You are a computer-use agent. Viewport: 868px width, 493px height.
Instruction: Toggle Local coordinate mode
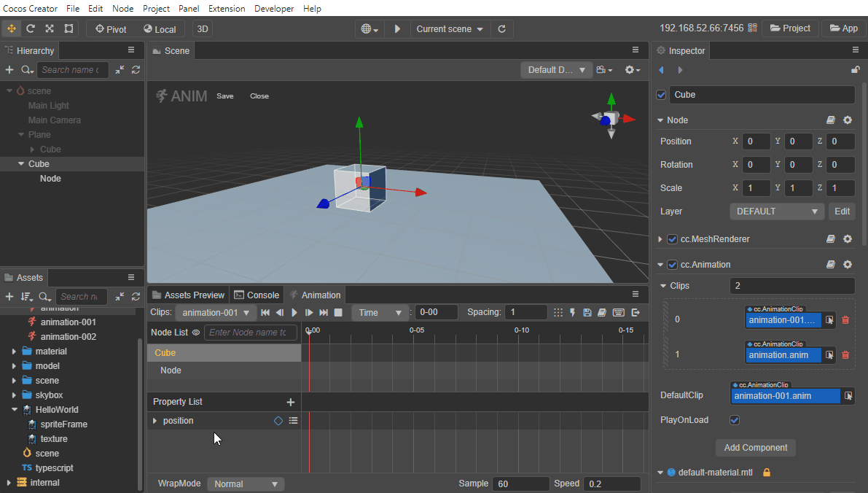(160, 28)
